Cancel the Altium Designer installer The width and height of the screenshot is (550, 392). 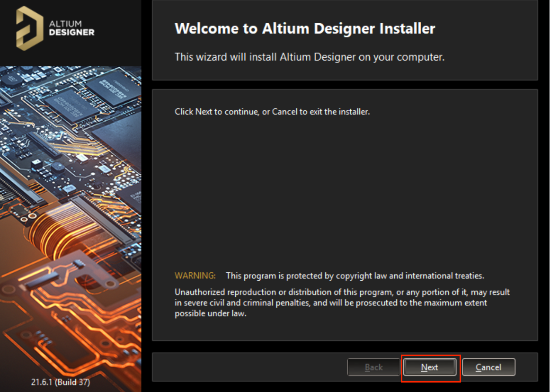pyautogui.click(x=488, y=367)
